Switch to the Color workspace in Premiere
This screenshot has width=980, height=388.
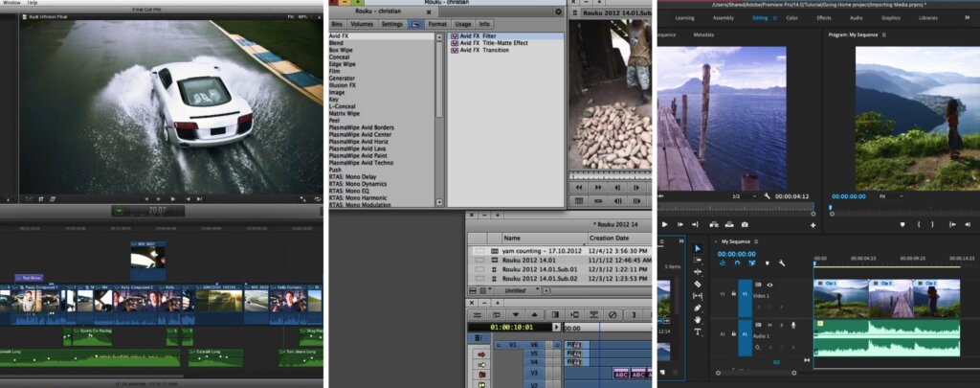pyautogui.click(x=791, y=18)
